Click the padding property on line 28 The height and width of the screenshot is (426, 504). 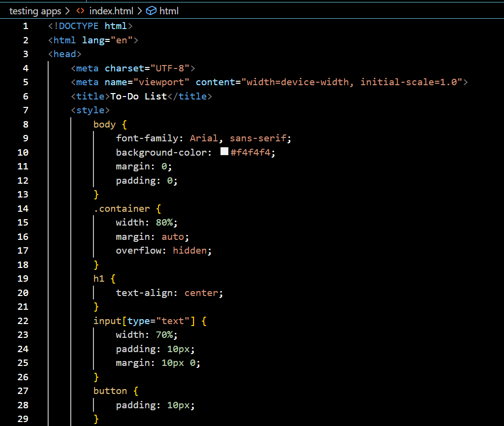tap(136, 405)
